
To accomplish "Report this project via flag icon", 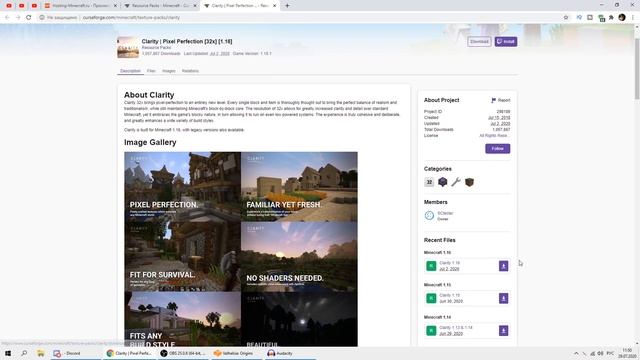I will 500,100.
